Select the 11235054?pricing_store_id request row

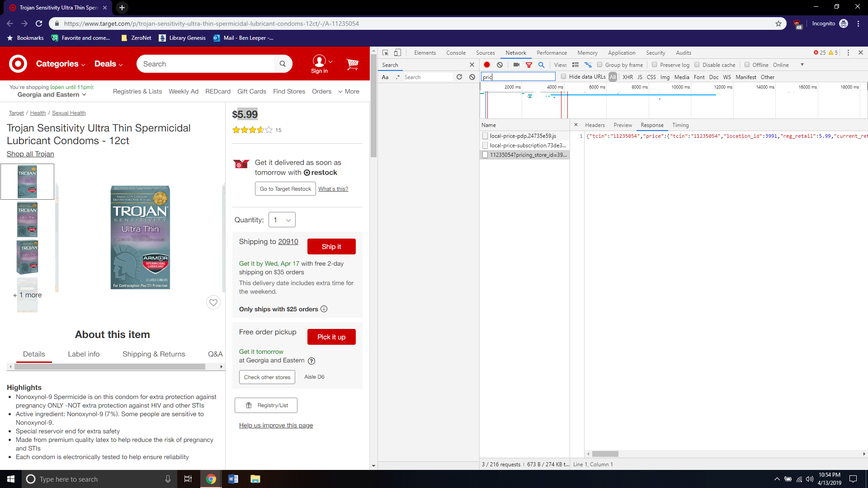point(528,155)
